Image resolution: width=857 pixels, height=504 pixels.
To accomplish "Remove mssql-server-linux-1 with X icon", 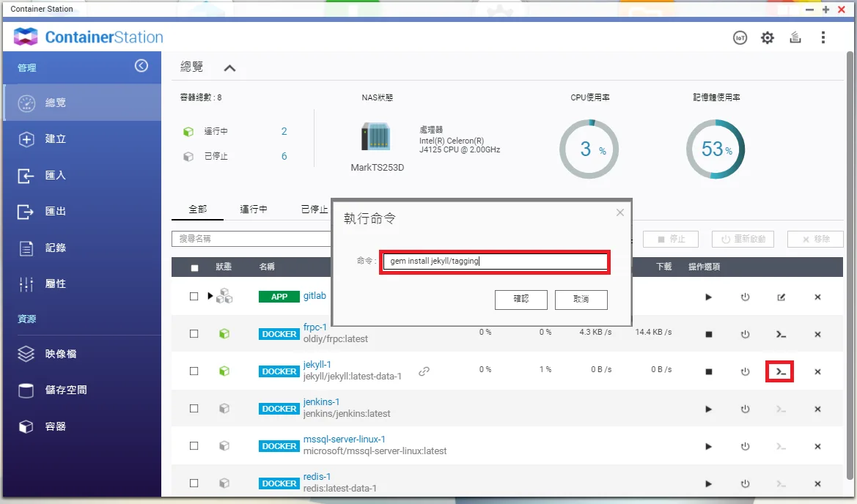I will point(817,447).
